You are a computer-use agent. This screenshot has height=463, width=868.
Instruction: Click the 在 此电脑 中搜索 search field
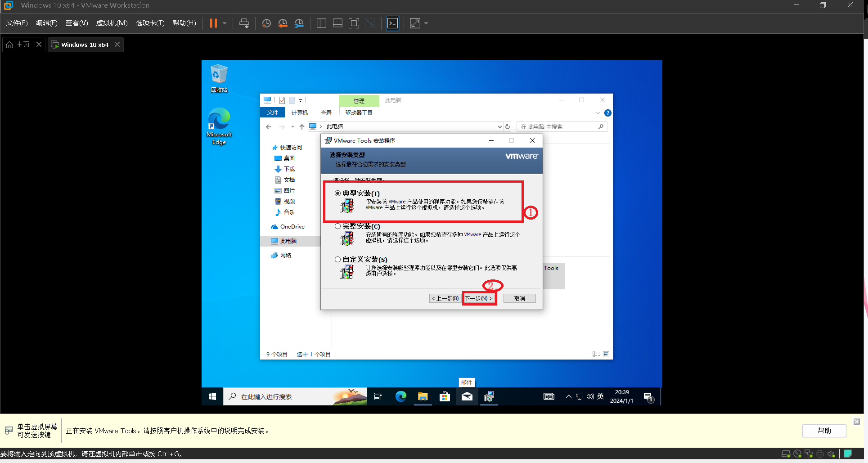pos(562,127)
